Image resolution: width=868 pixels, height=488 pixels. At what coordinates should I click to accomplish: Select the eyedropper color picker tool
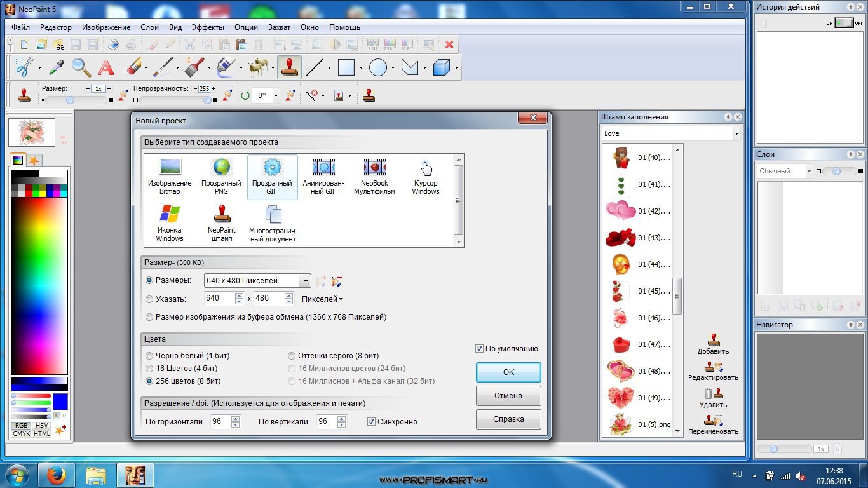point(57,67)
